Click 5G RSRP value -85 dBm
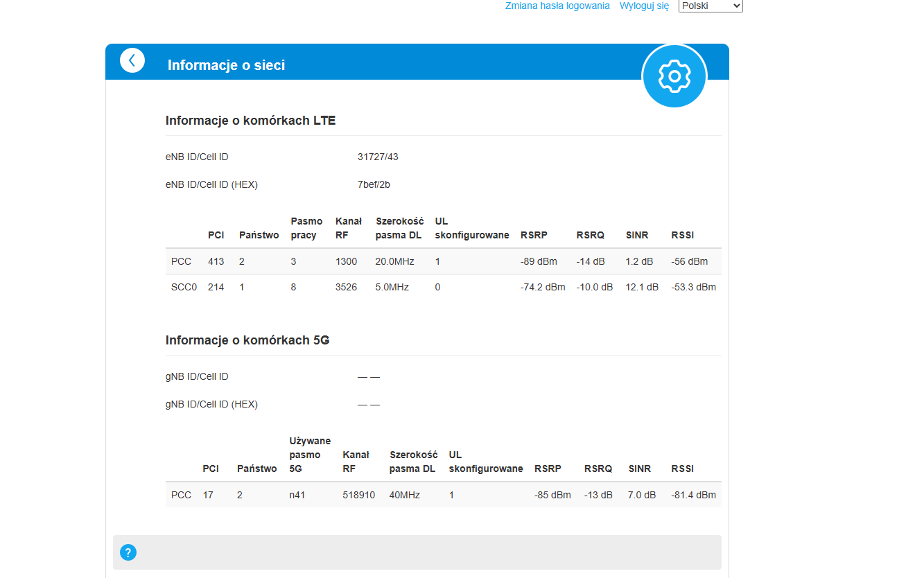This screenshot has height=578, width=924. pos(552,495)
